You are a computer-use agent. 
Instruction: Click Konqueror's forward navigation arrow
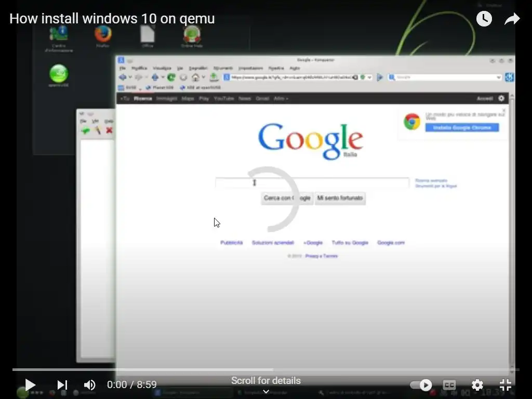coord(138,77)
